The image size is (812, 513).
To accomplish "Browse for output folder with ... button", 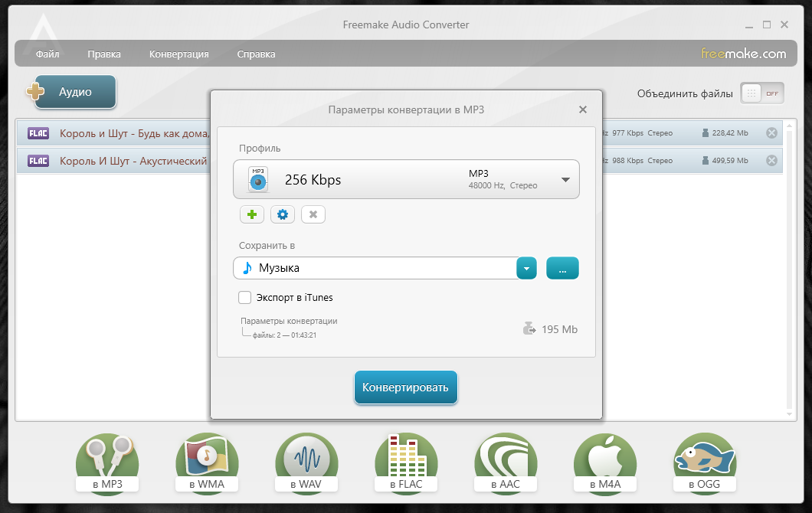I will (562, 268).
